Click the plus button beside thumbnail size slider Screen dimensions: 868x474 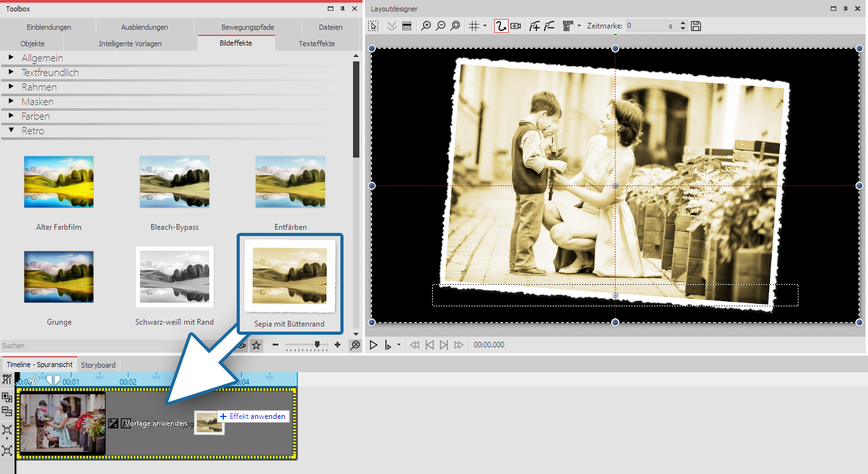(x=337, y=345)
